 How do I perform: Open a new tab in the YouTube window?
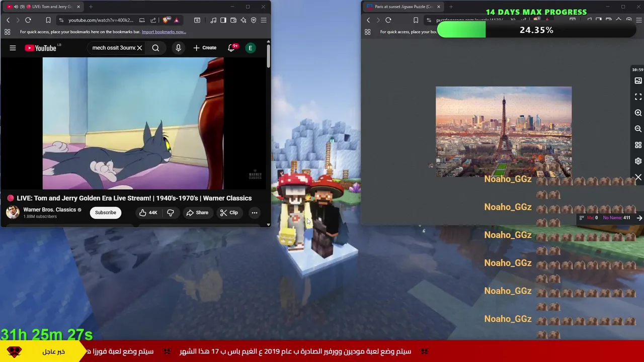91,7
